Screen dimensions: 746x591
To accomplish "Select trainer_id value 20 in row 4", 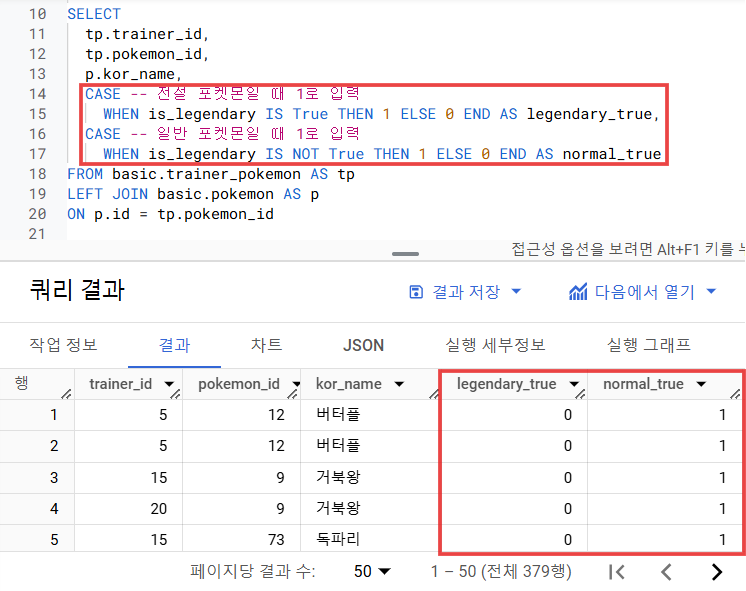I will point(159,509).
